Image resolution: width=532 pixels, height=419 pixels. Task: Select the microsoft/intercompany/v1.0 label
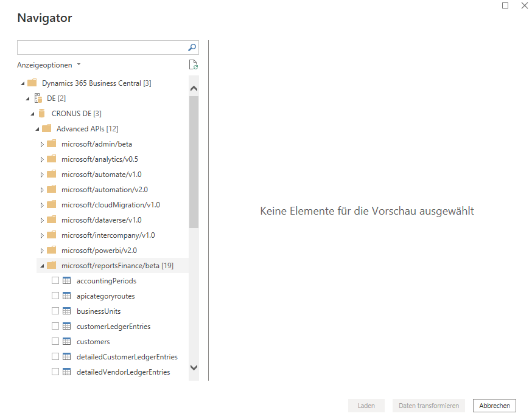tap(108, 235)
